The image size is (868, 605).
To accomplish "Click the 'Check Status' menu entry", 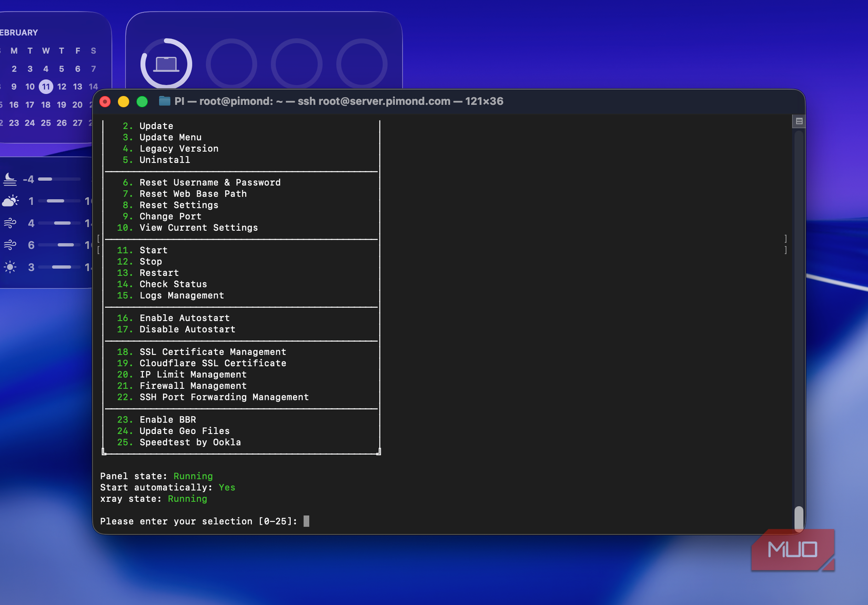I will pos(173,284).
